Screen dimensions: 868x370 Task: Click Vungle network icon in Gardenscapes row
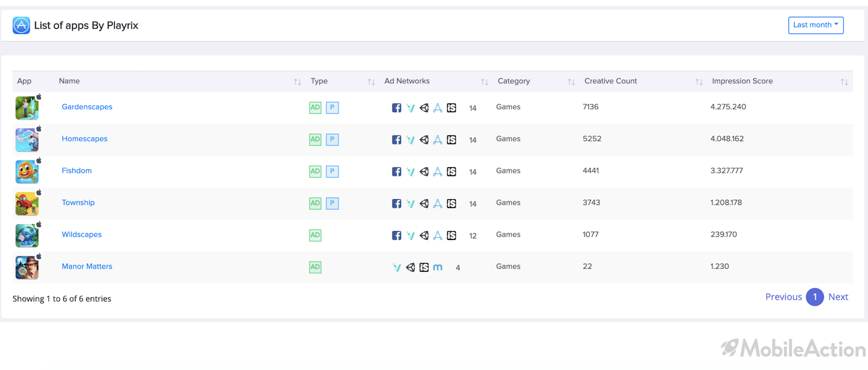point(410,108)
